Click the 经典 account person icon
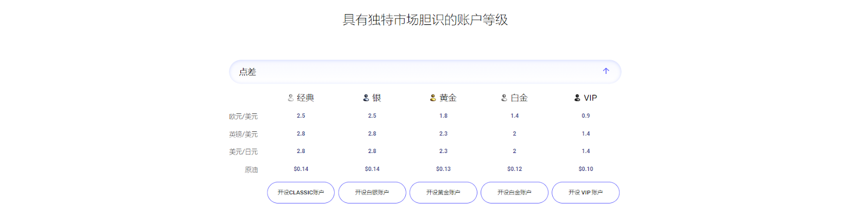The image size is (868, 210). (291, 98)
